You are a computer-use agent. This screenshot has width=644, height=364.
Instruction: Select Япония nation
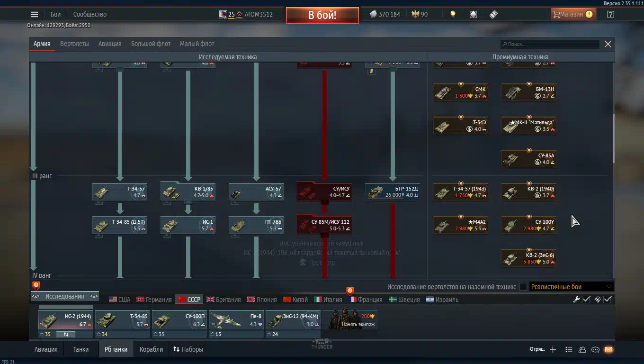tap(261, 300)
